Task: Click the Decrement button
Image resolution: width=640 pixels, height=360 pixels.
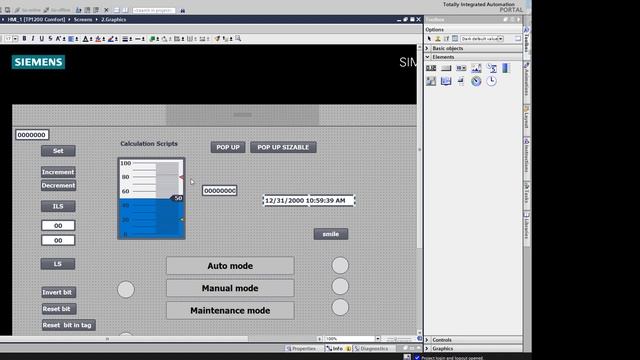Action: point(58,185)
